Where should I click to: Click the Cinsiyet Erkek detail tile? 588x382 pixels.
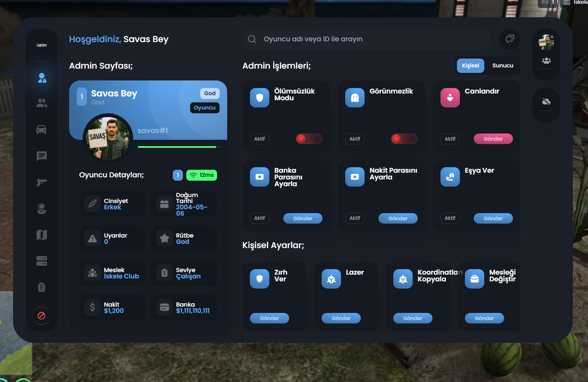[112, 204]
